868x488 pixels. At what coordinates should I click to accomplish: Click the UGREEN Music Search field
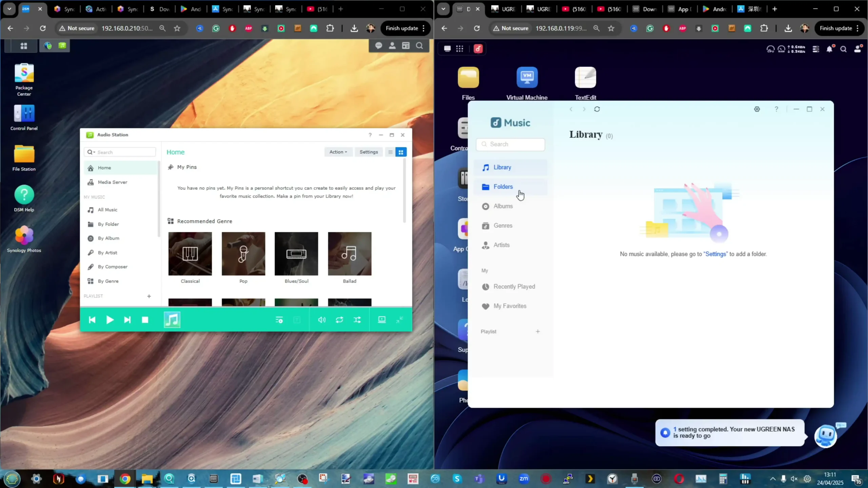point(510,144)
